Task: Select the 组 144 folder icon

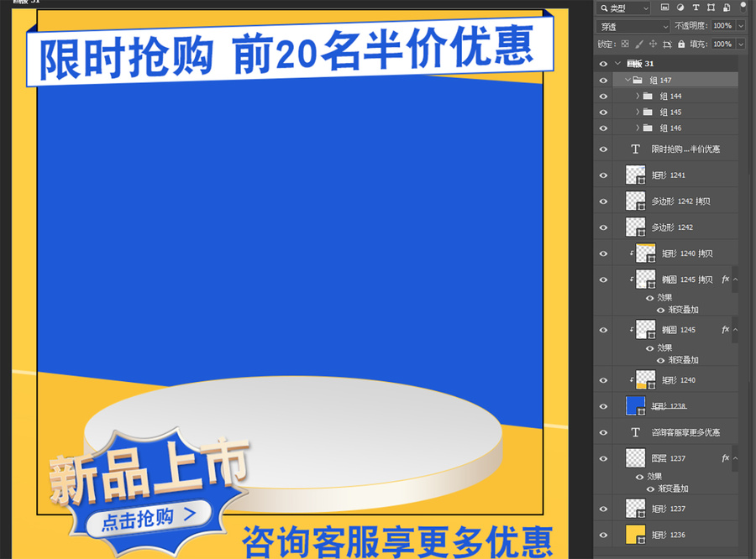Action: tap(648, 96)
